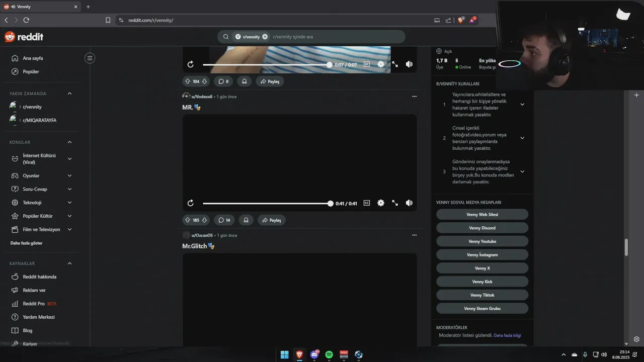Open Venny Web Sitesi button

(482, 215)
